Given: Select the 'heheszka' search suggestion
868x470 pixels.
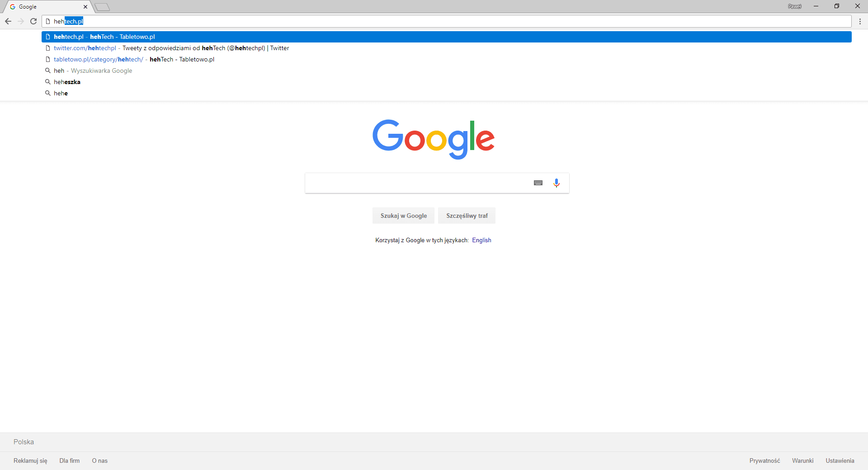Looking at the screenshot, I should tap(447, 82).
